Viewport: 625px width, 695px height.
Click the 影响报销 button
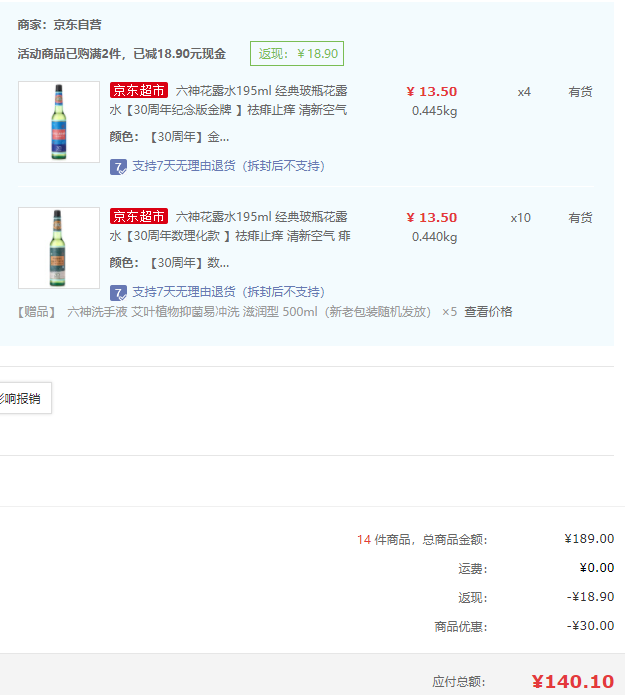[x=23, y=398]
